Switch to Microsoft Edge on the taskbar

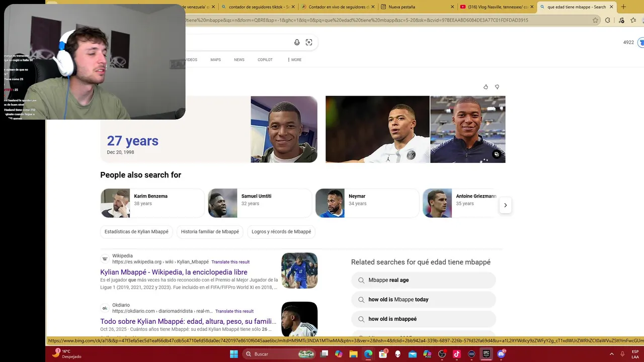pyautogui.click(x=368, y=354)
